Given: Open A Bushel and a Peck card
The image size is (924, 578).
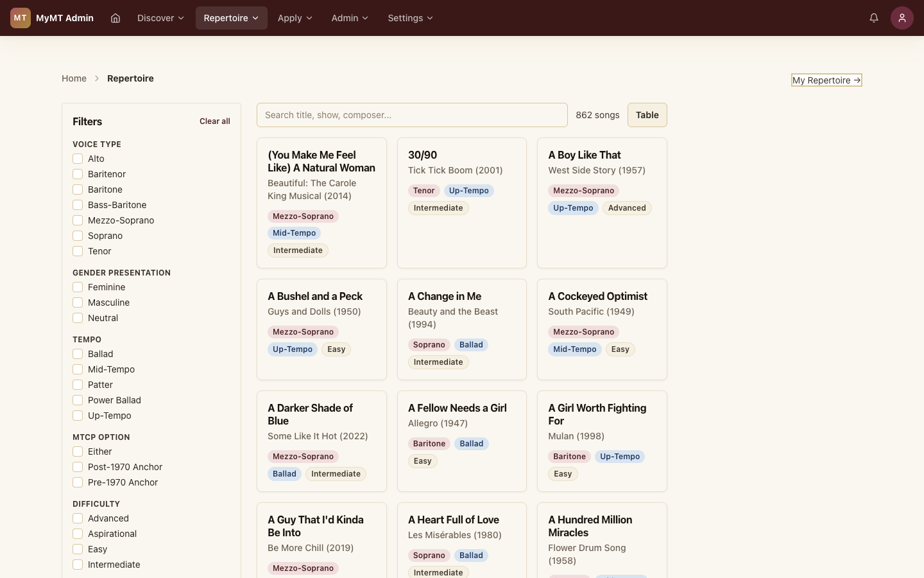Looking at the screenshot, I should point(321,329).
